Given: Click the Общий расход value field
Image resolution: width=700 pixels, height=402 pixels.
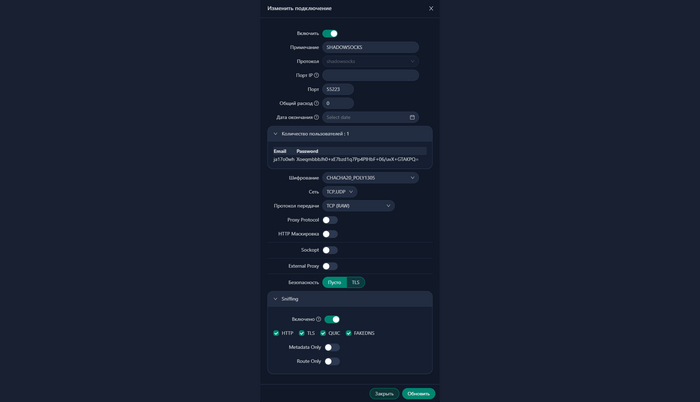Looking at the screenshot, I should (x=338, y=103).
